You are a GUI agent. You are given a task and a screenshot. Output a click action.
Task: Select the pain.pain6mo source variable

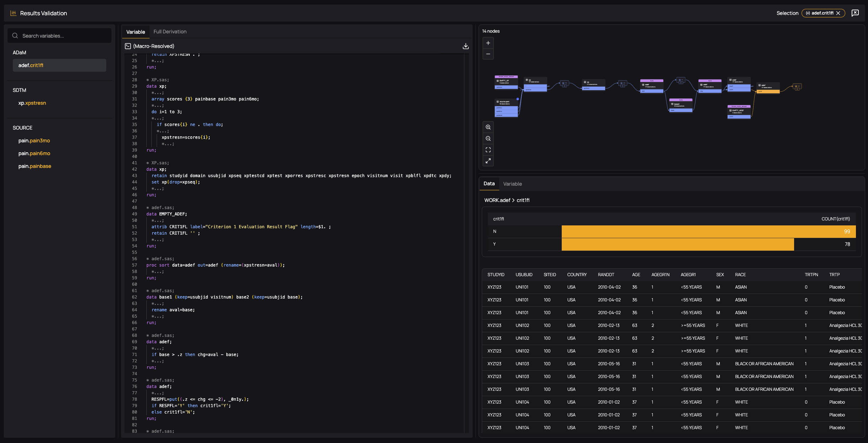34,153
